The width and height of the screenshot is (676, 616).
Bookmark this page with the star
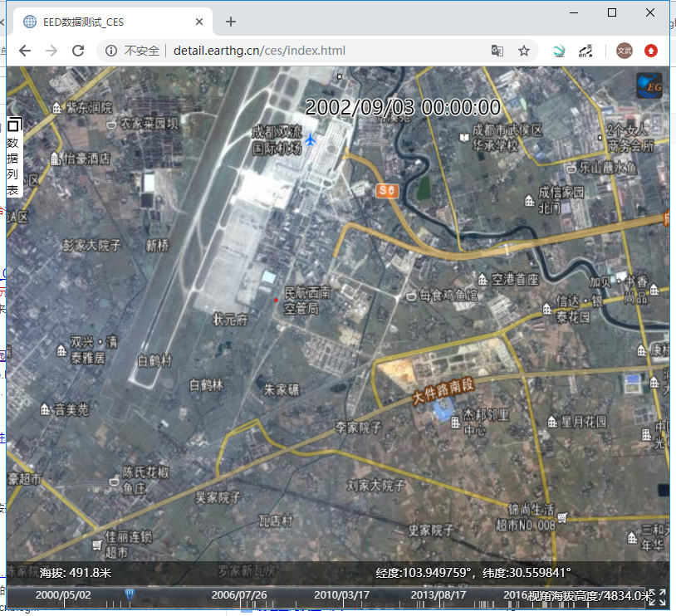(x=524, y=51)
